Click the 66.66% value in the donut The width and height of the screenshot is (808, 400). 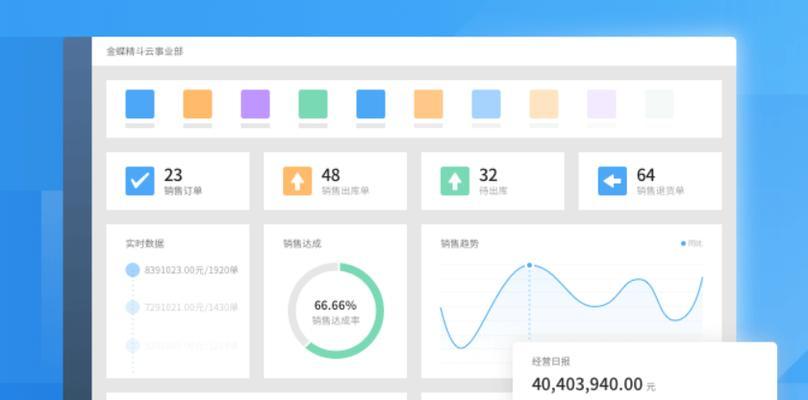tap(335, 305)
